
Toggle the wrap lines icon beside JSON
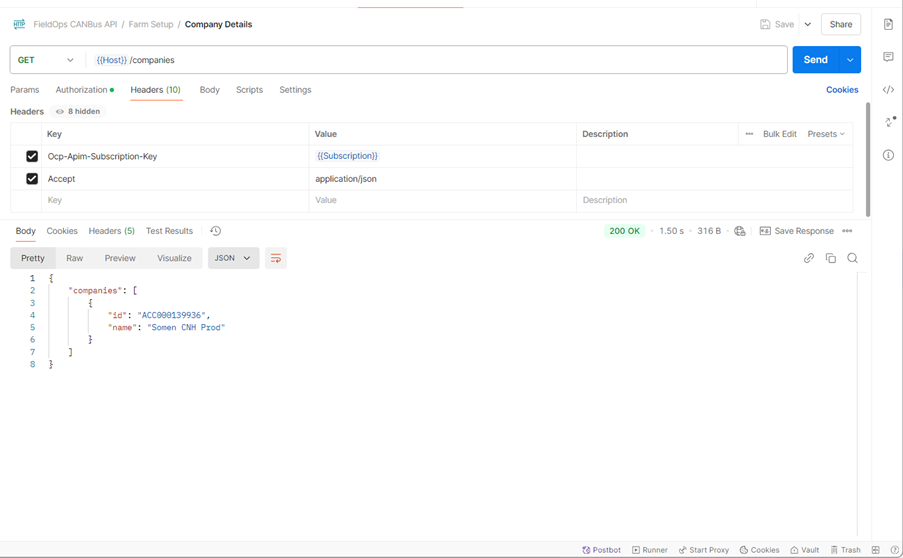pyautogui.click(x=276, y=258)
